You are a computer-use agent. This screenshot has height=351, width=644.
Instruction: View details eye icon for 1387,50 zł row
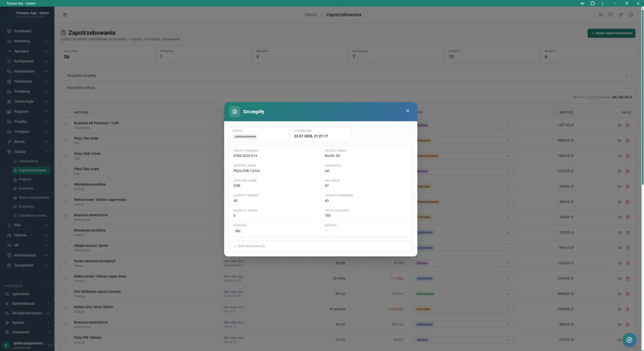pos(619,125)
